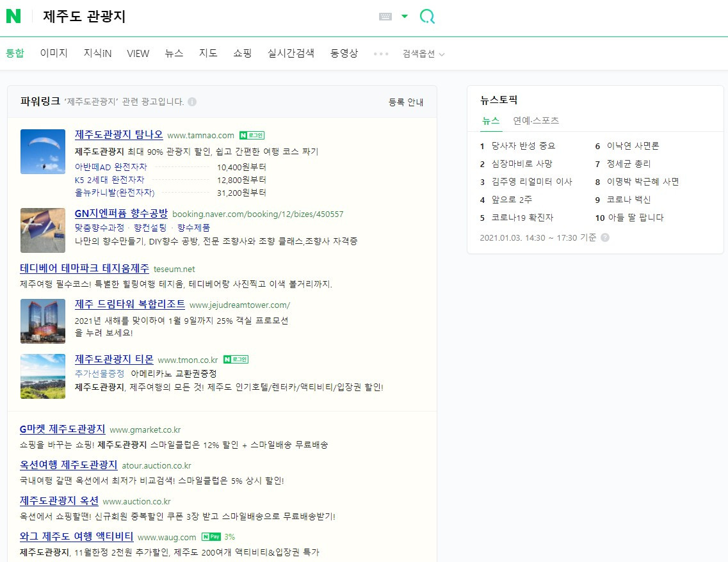
Task: Click the Jeju coast thumbnail for 티몬
Action: coord(43,376)
